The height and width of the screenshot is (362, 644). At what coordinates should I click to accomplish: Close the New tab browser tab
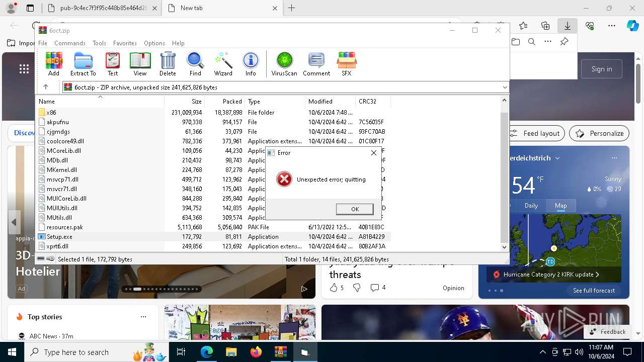coord(275,8)
